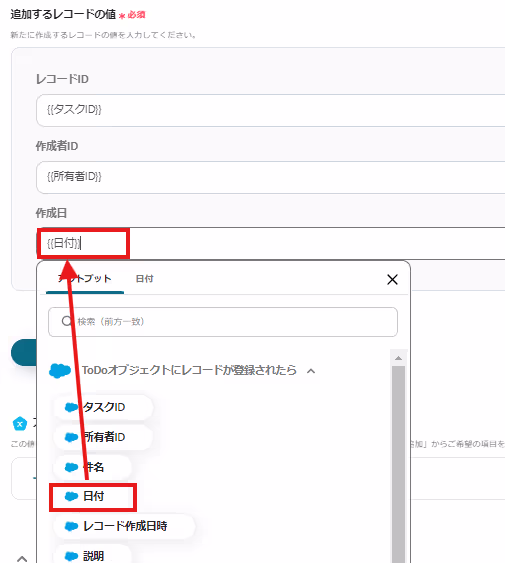The height and width of the screenshot is (563, 505).
Task: Click the ToDoオブジェクトにレコードが登録されたら heading
Action: (x=189, y=370)
